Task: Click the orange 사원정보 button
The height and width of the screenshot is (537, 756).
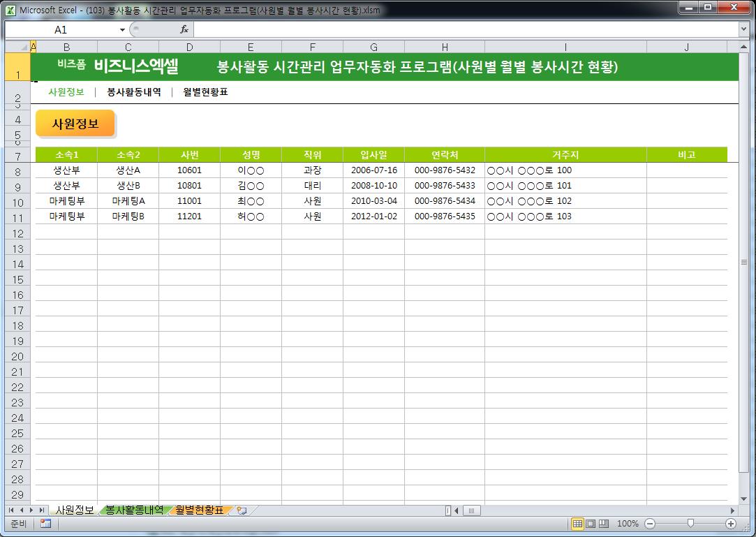Action: (x=75, y=124)
